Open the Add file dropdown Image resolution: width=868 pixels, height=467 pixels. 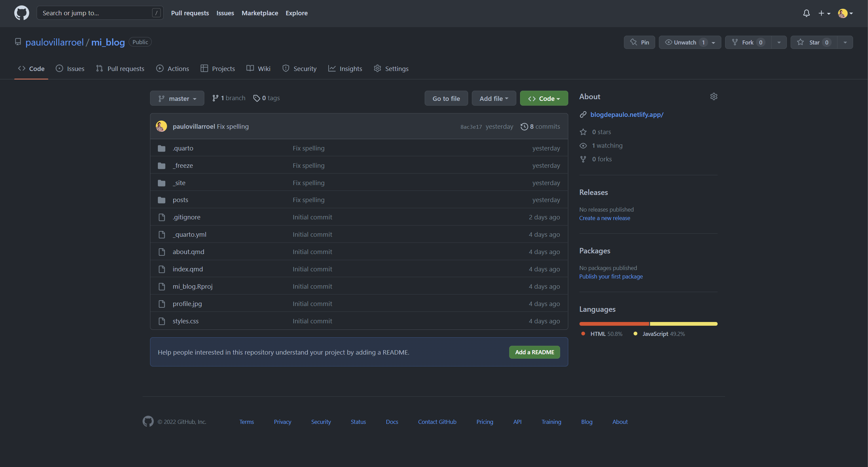click(x=494, y=98)
